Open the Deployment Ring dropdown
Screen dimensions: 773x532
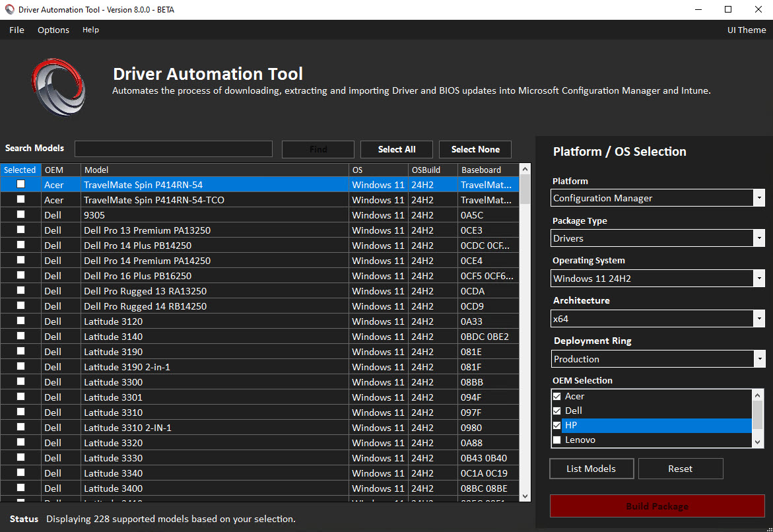(x=757, y=358)
